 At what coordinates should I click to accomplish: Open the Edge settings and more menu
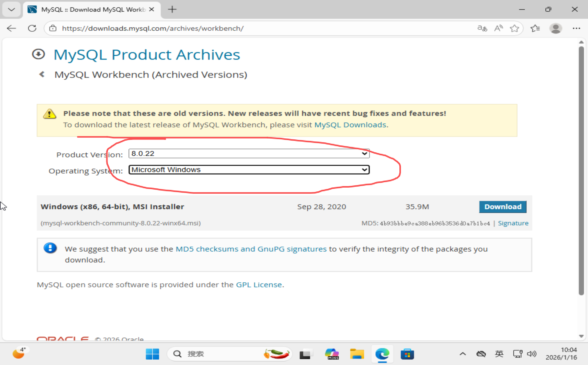click(576, 28)
